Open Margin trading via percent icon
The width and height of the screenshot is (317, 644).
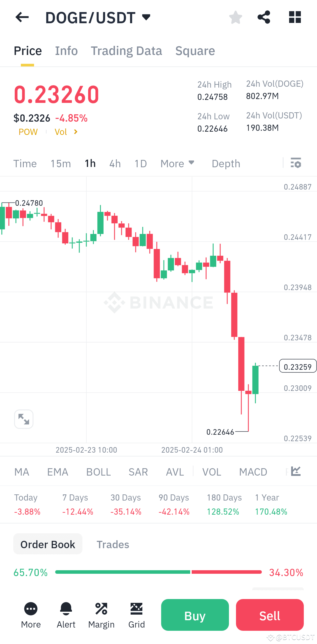(x=101, y=609)
